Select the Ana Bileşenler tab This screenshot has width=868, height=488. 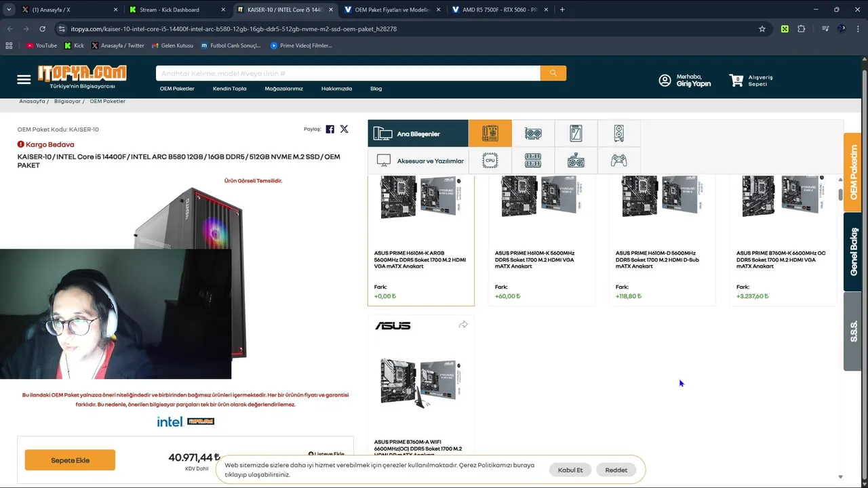coord(418,134)
